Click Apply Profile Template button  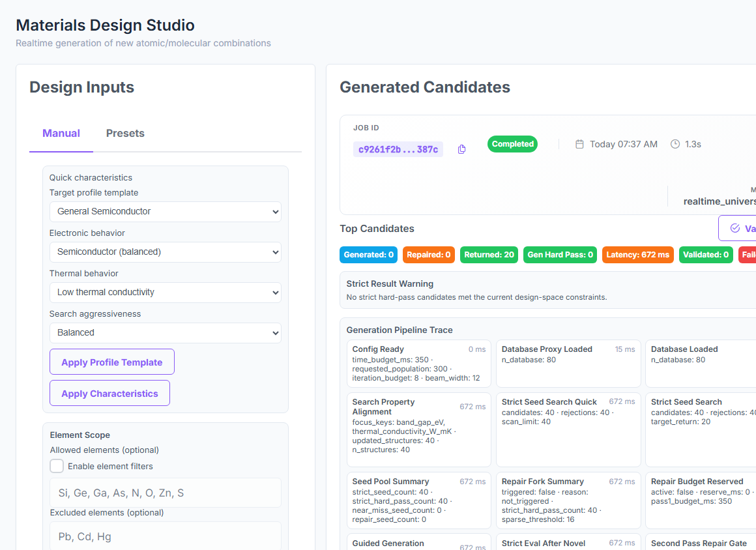coord(112,362)
